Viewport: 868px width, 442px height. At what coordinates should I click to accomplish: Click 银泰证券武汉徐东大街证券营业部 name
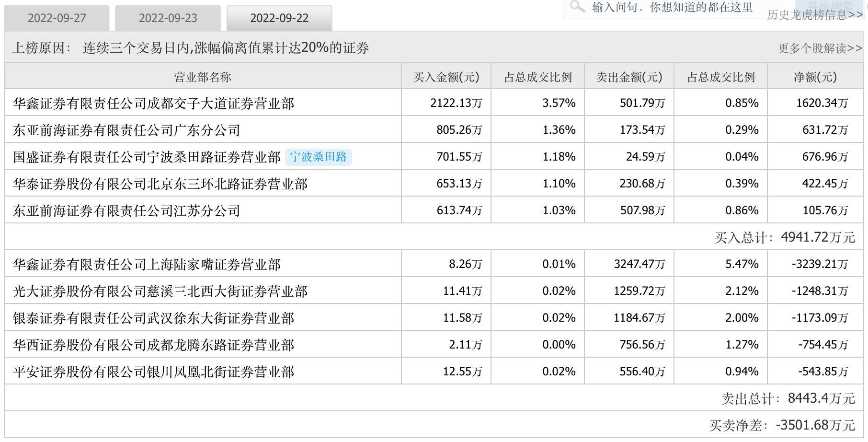[x=154, y=318]
